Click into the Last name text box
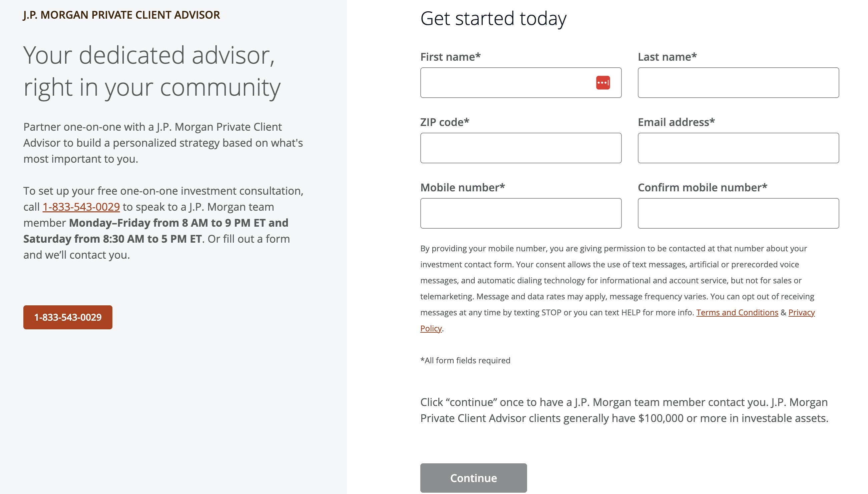 (738, 83)
